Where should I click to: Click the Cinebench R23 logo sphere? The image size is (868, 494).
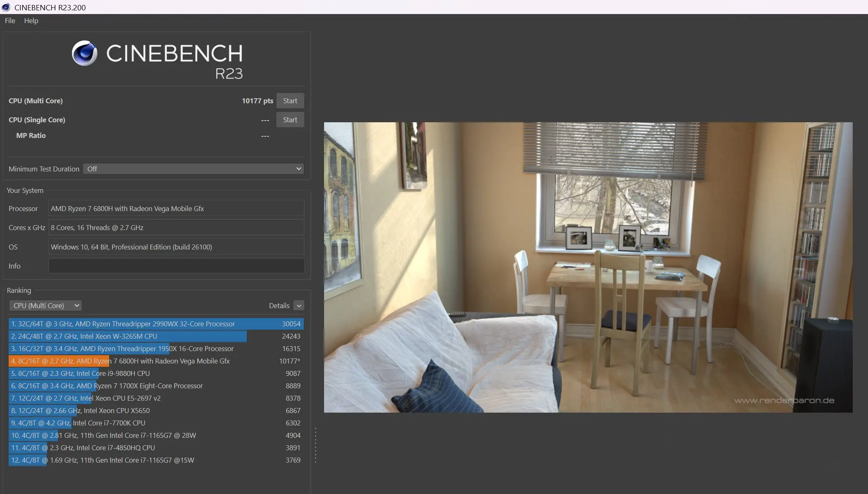[84, 53]
